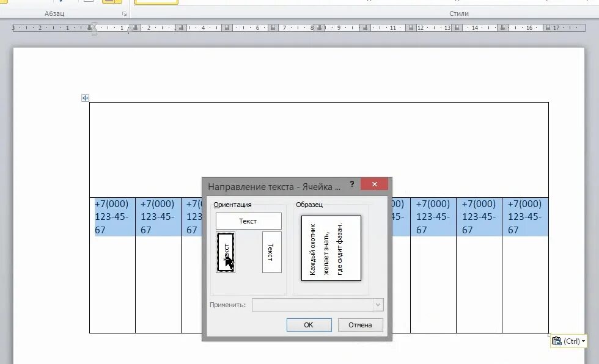Open the Применить dropdown list
Screen dimensions: 599x364
pos(378,305)
